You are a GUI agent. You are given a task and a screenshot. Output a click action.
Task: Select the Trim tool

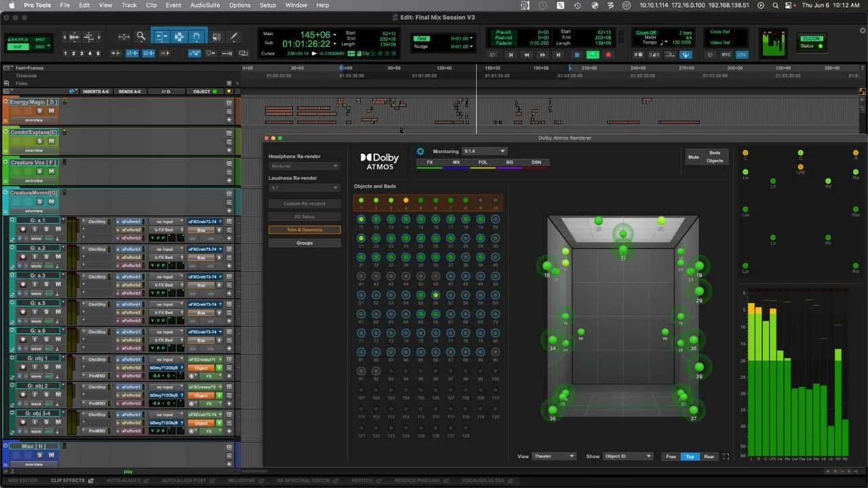[x=161, y=37]
